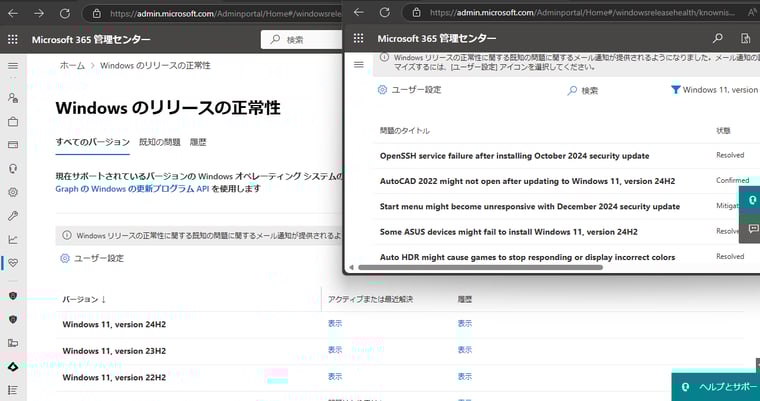Click feedback chat icon on right edge

pyautogui.click(x=751, y=228)
